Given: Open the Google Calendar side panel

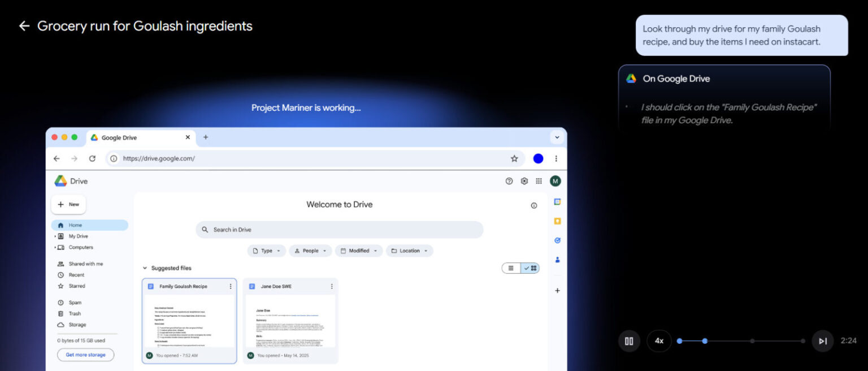Looking at the screenshot, I should click(557, 201).
